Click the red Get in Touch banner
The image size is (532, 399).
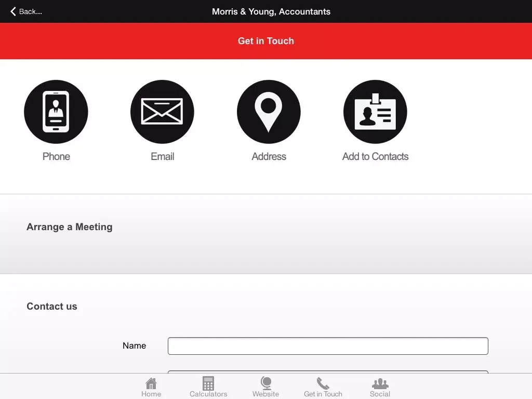coord(266,41)
